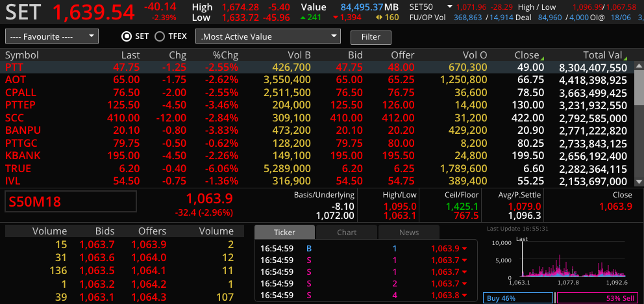Viewport: 644px width, 304px height.
Task: Click the Vol B column header
Action: [x=299, y=55]
